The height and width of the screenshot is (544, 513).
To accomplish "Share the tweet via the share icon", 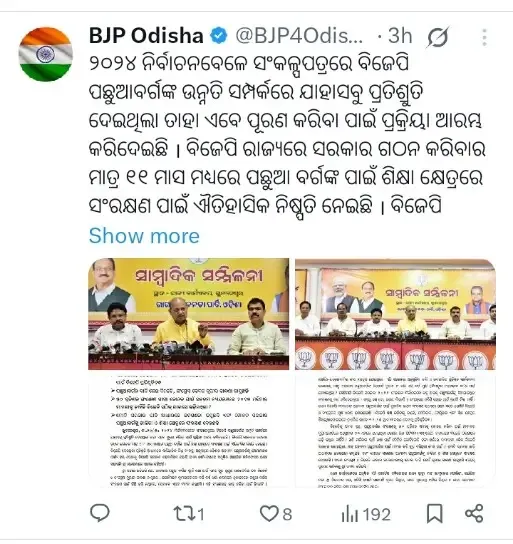I will coord(474,513).
